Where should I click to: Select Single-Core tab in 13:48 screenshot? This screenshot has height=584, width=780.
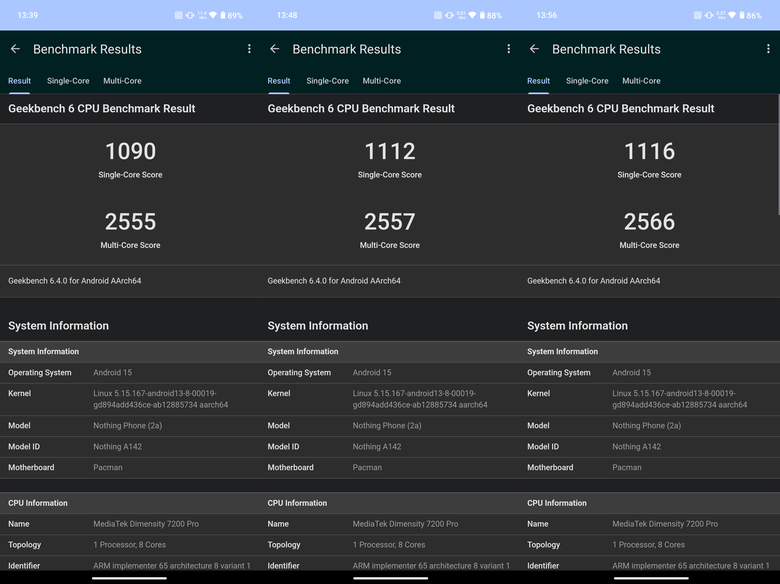327,81
